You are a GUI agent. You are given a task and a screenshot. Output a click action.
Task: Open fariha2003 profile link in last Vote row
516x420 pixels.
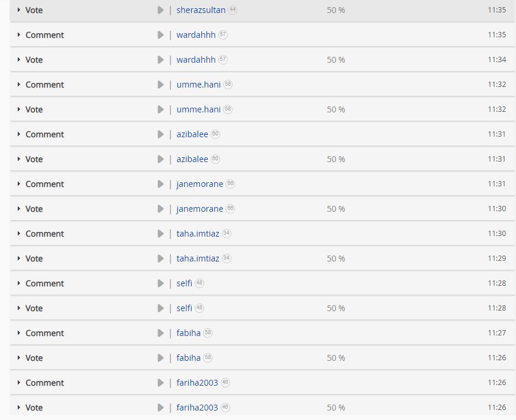197,408
